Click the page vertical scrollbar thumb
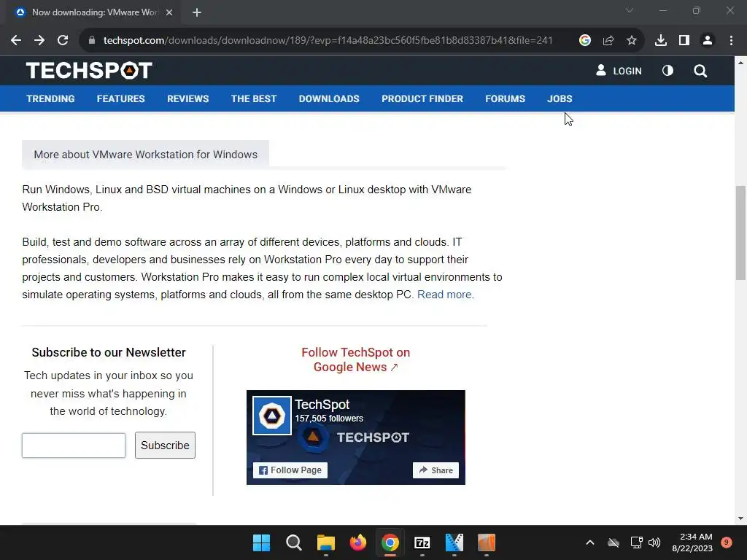 pos(740,233)
